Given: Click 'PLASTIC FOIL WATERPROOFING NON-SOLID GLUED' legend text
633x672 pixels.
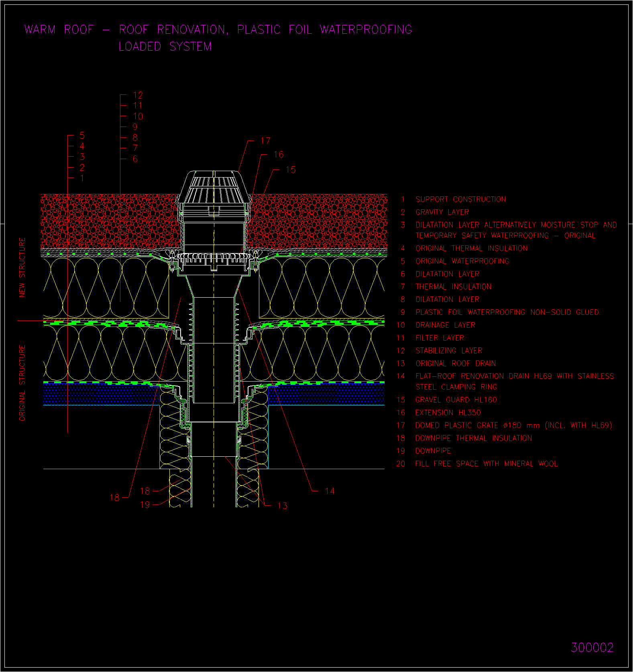Looking at the screenshot, I should (x=507, y=312).
